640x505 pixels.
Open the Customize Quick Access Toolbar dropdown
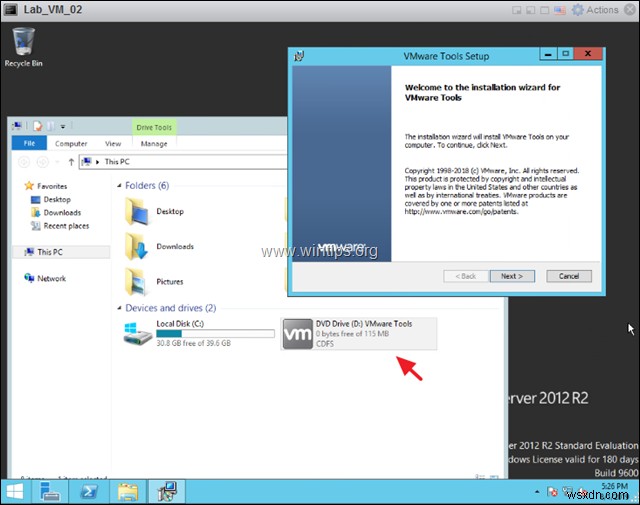click(63, 127)
